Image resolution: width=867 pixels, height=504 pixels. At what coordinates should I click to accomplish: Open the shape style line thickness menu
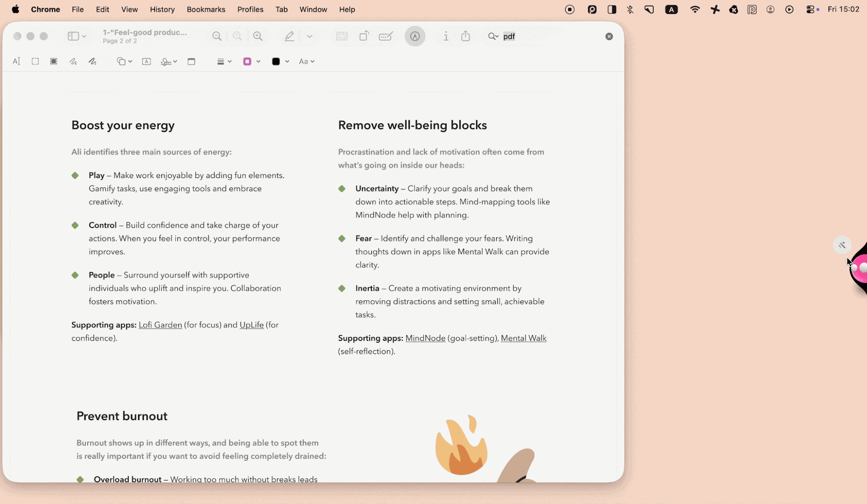click(224, 62)
